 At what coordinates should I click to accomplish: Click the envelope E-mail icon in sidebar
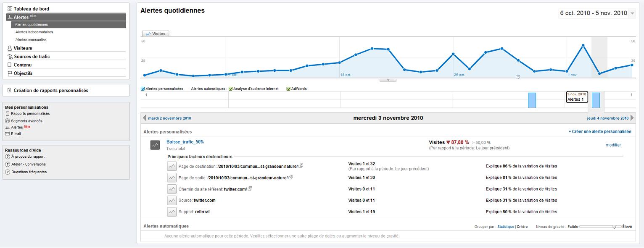(8, 134)
